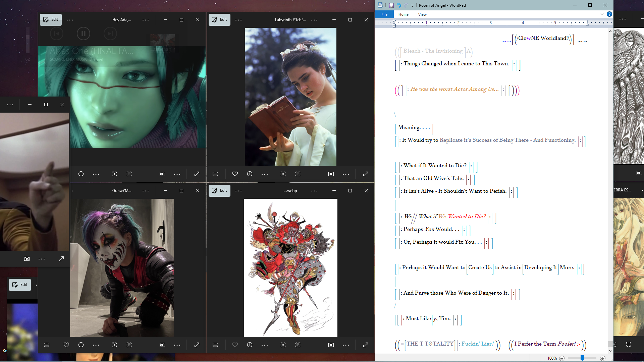
Task: Open the Customize Quick Access Toolbar dropdown
Action: point(412,5)
